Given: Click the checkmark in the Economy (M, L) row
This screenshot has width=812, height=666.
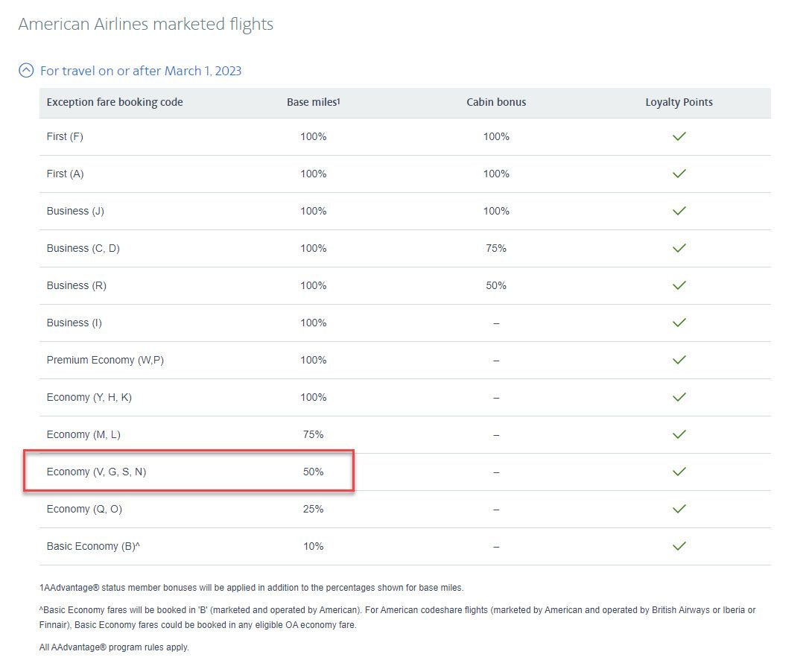Looking at the screenshot, I should tap(679, 434).
